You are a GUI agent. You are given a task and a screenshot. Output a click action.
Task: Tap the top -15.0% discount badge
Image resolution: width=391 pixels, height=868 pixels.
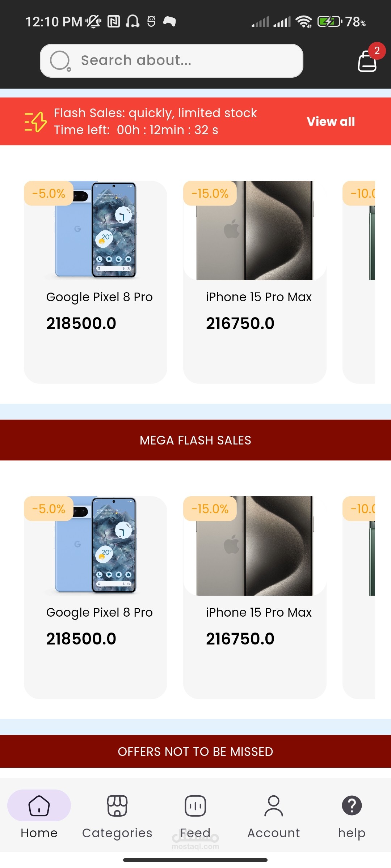coord(210,193)
